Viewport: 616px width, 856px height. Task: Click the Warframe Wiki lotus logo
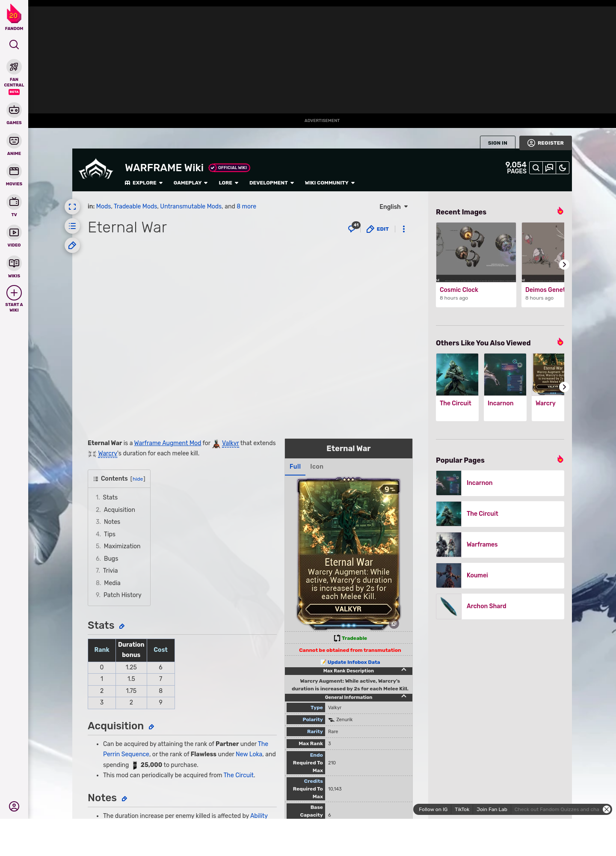96,169
